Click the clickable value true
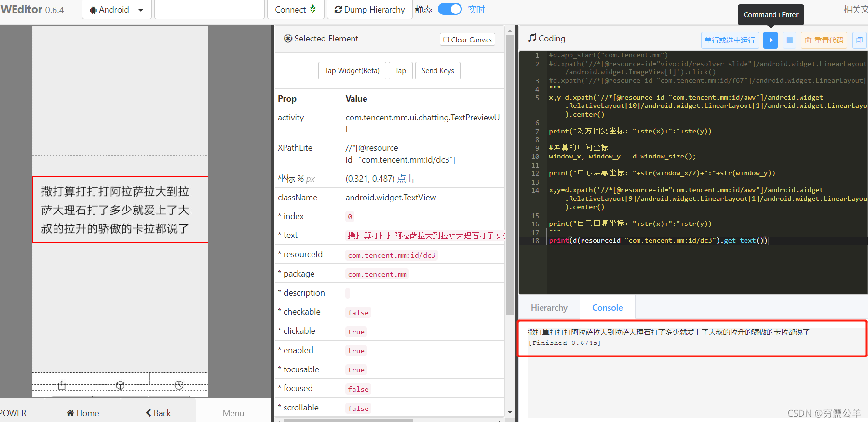The width and height of the screenshot is (868, 422). pos(356,332)
